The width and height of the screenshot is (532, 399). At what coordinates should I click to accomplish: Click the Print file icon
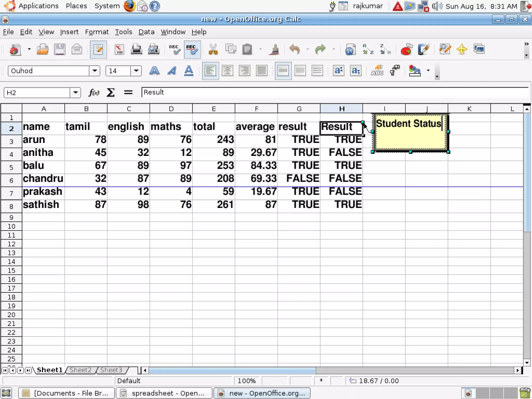coord(136,49)
